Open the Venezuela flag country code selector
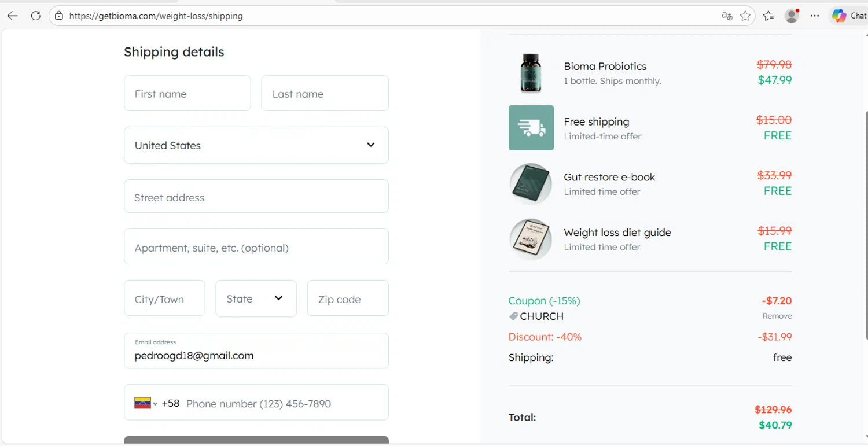The height and width of the screenshot is (446, 868). (x=146, y=403)
